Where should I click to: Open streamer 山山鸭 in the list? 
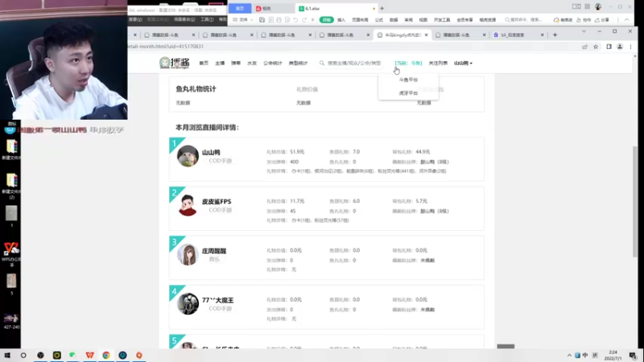[211, 152]
